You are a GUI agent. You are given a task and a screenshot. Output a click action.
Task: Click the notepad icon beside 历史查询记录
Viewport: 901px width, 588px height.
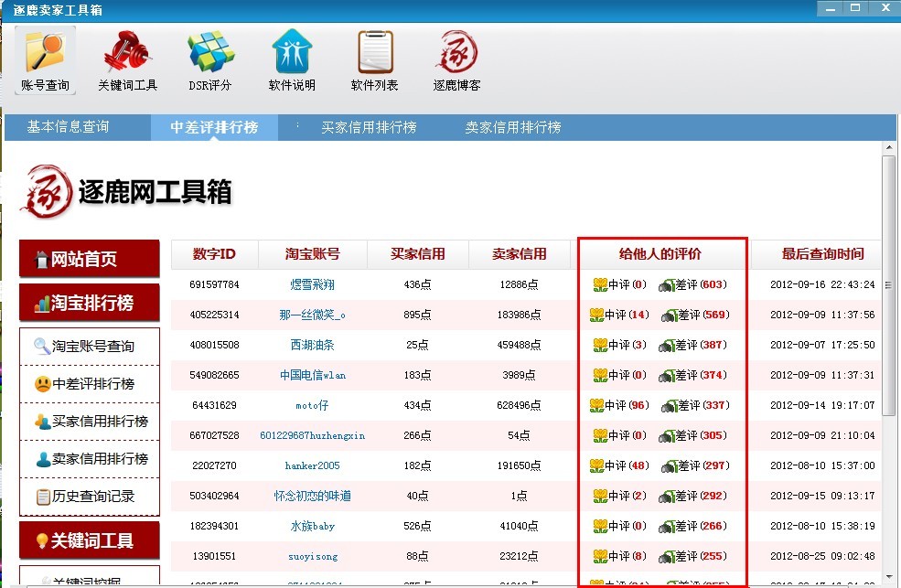43,497
